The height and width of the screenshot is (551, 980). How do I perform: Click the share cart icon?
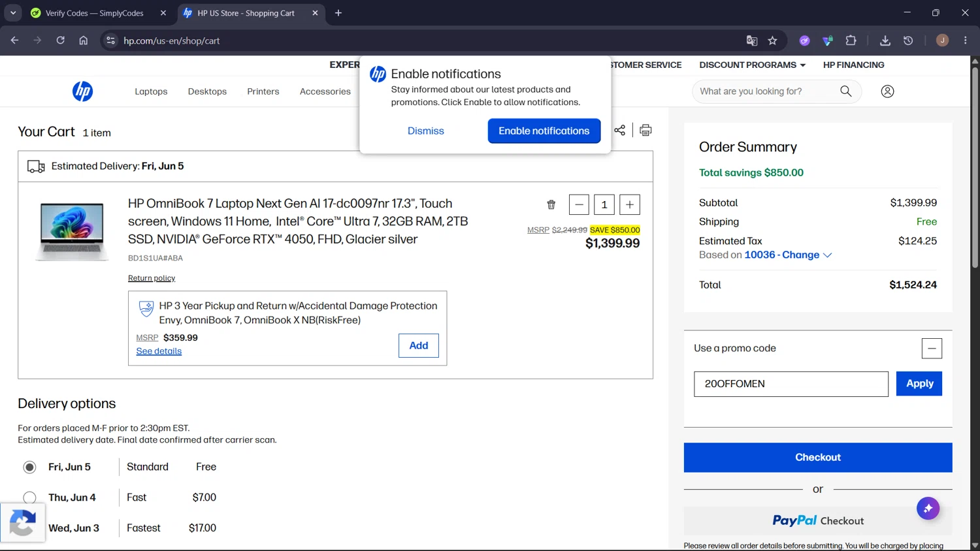pyautogui.click(x=619, y=130)
